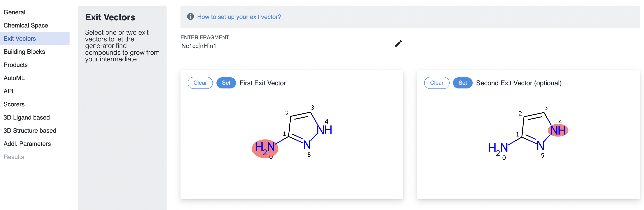Select highlighted H2N atom in first molecule
This screenshot has width=644, height=210.
click(265, 148)
